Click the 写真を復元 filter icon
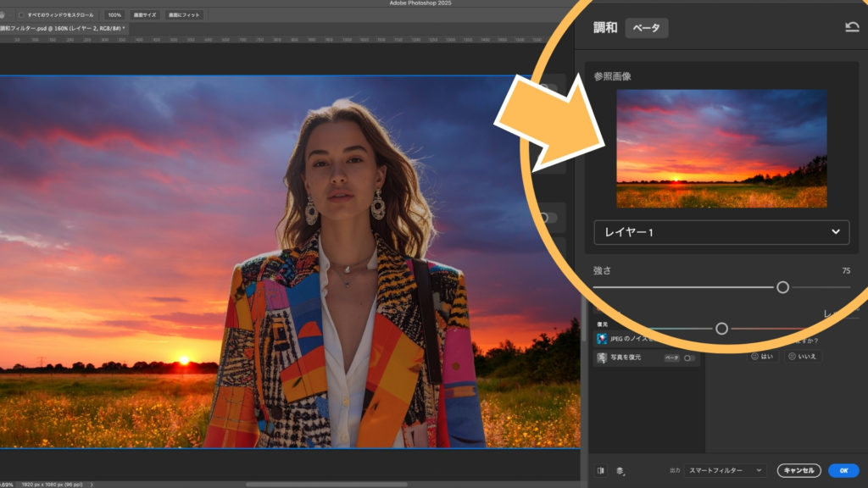This screenshot has height=488, width=868. [601, 358]
